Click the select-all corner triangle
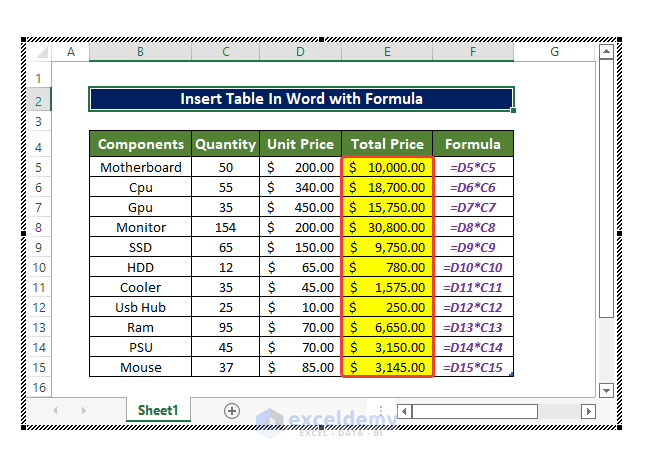 42,52
